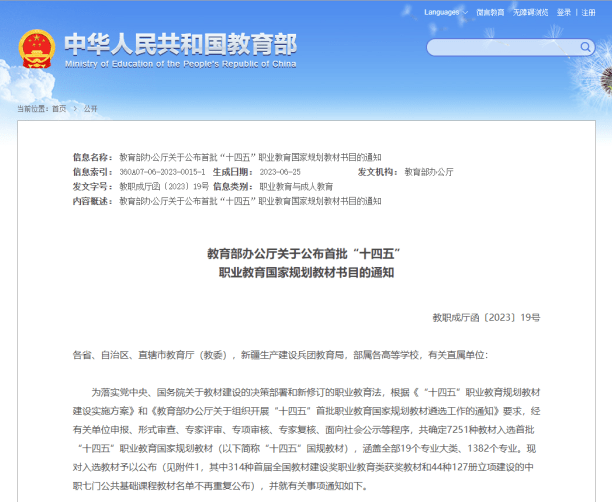The height and width of the screenshot is (502, 612).
Task: Click the line mentioning 7251种教材
Action: [x=304, y=430]
